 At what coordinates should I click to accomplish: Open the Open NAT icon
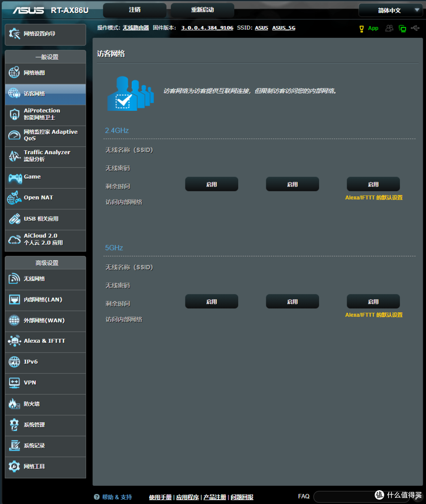(15, 198)
